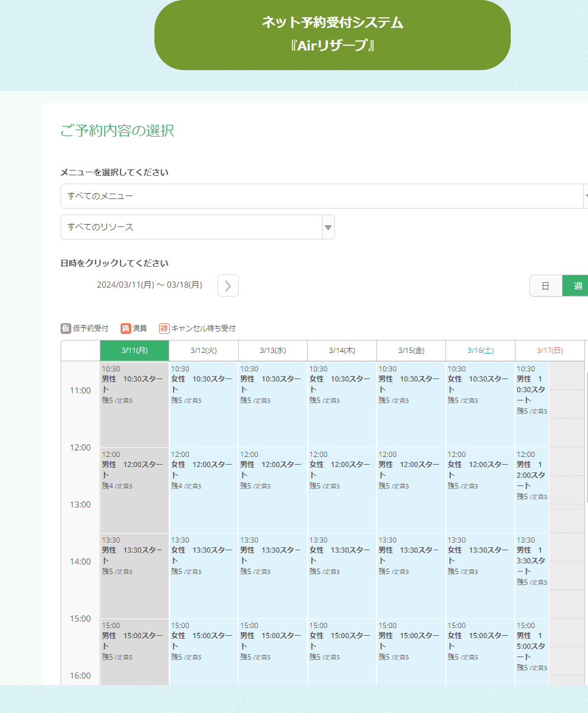
Task: Switch to 週 week view
Action: click(576, 286)
